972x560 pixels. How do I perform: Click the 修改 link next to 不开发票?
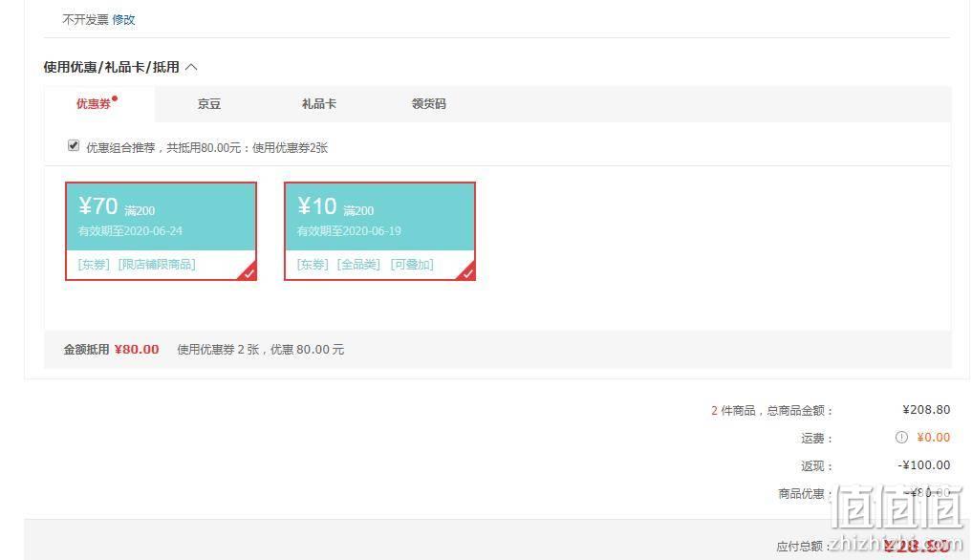123,20
